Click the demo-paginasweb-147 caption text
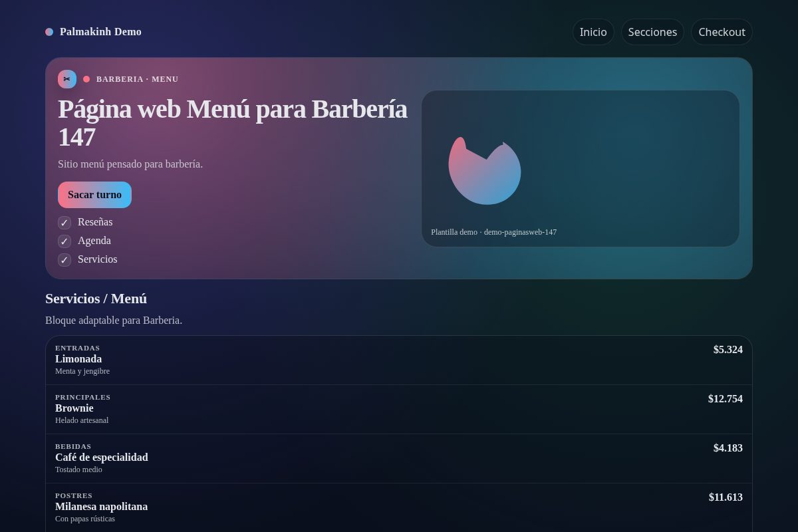The height and width of the screenshot is (532, 798). [493, 232]
